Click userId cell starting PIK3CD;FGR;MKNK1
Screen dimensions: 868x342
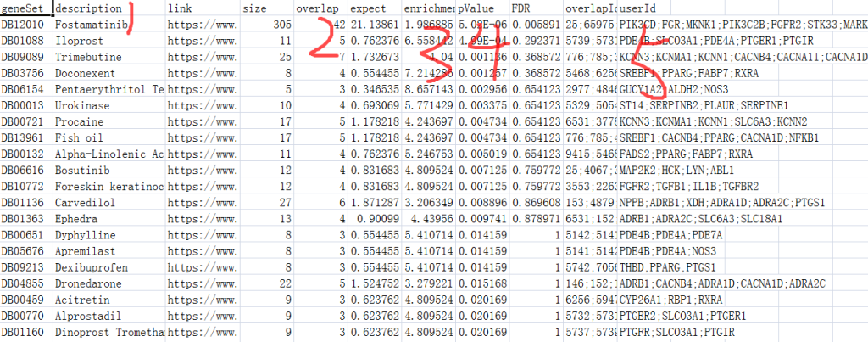coord(743,25)
